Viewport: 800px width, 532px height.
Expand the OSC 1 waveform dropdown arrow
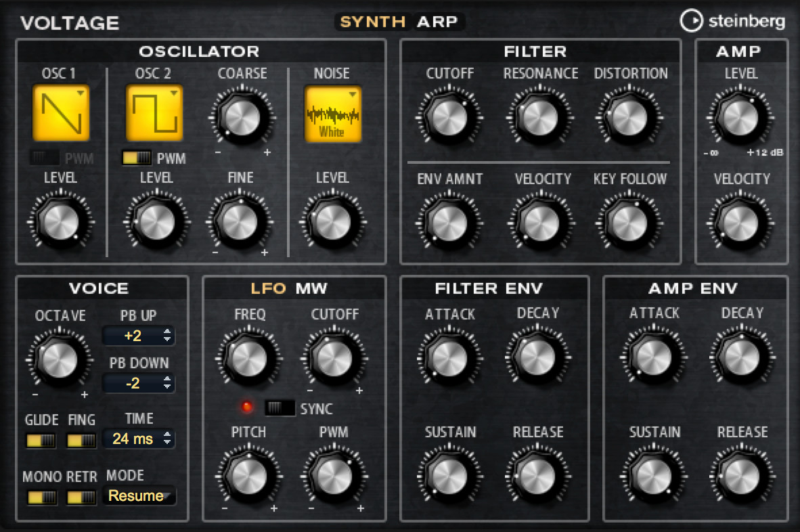pos(81,93)
